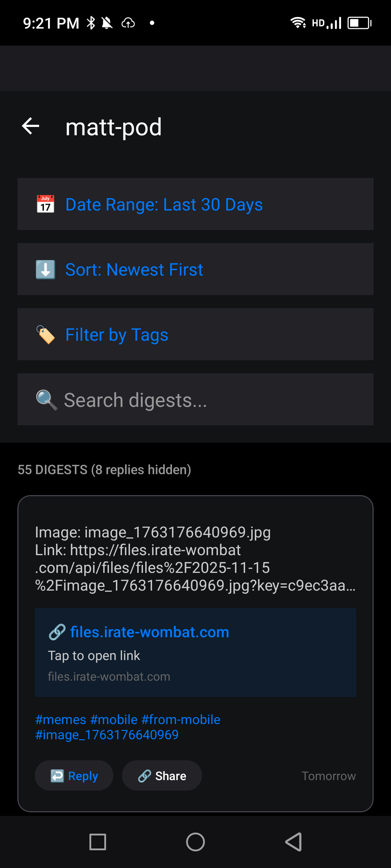Tap the magnifying glass search icon

click(x=46, y=400)
